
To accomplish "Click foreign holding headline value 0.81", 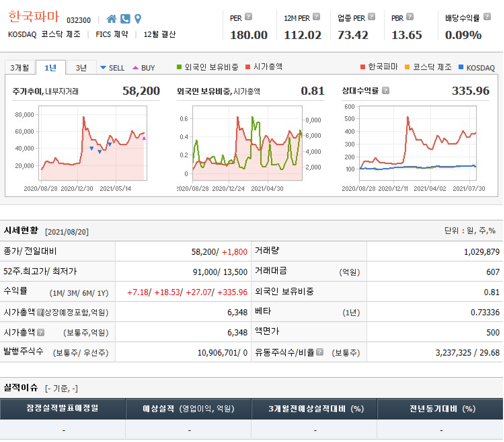I will (313, 91).
